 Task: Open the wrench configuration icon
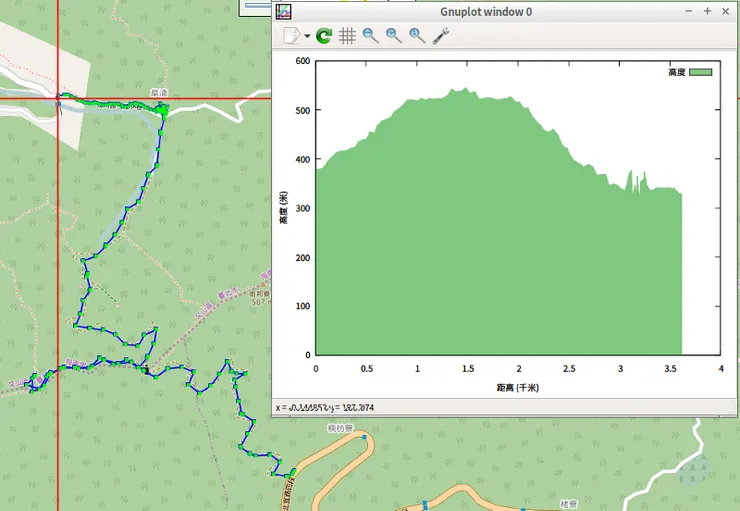[441, 36]
